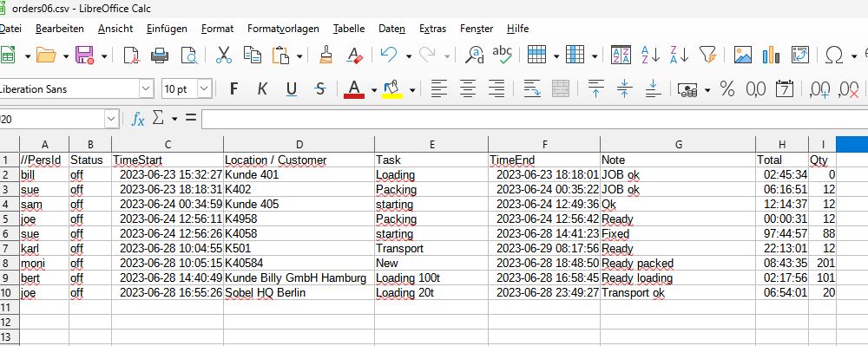Toggle italic formatting K button
868x346 pixels.
click(262, 89)
